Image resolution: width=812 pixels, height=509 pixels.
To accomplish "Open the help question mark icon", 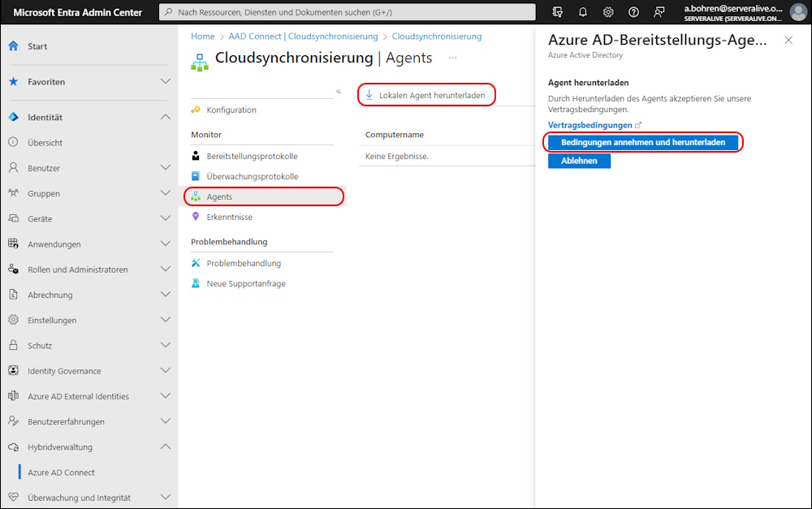I will 633,12.
